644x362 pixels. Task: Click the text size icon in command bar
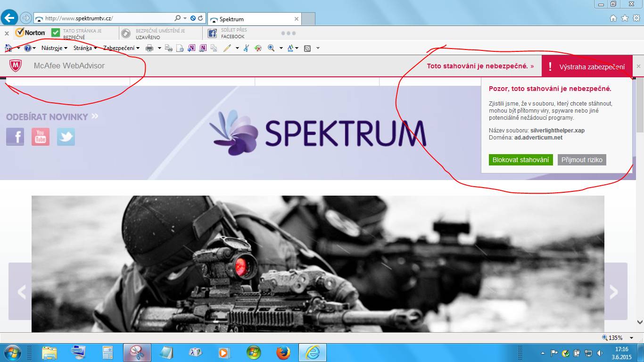(x=290, y=48)
